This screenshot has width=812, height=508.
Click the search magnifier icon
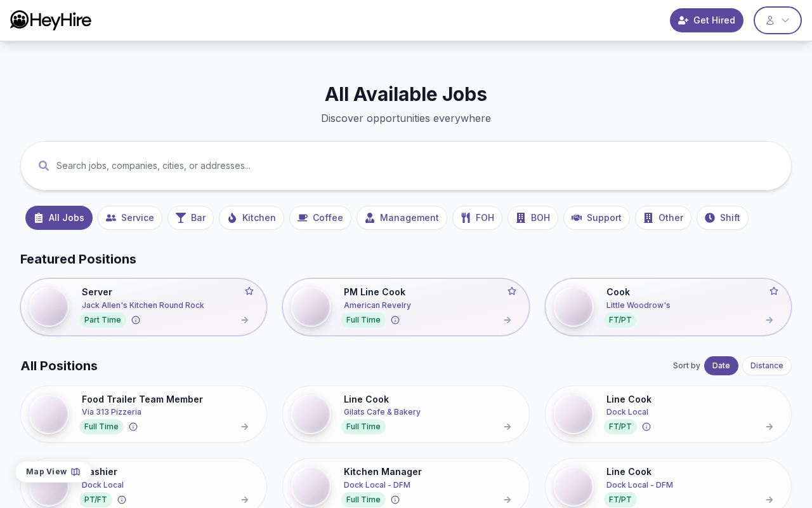click(x=44, y=166)
